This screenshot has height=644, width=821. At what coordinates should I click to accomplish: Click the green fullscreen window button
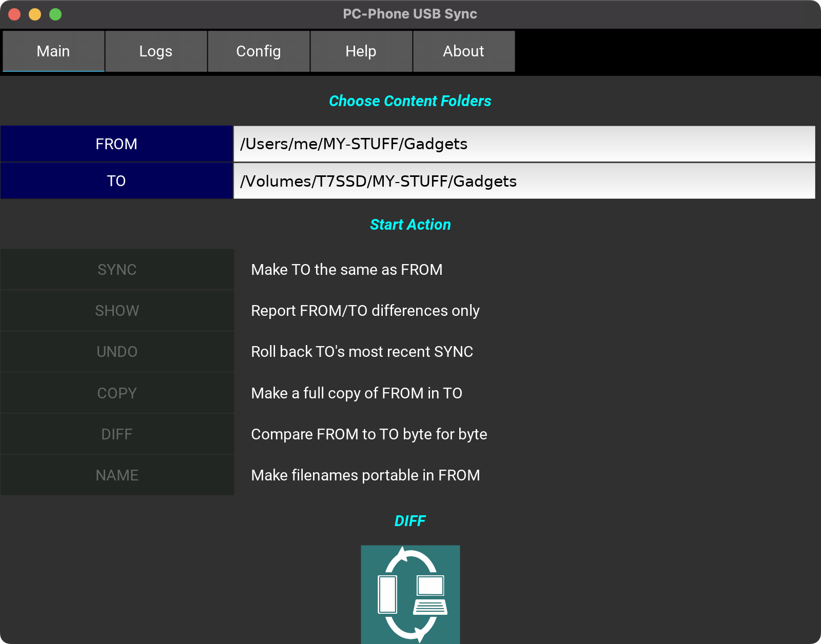[x=55, y=14]
